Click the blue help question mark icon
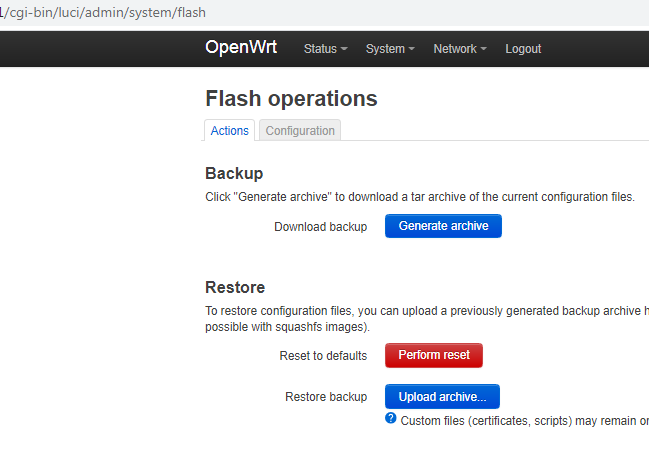Screen dimensions: 649x454 (390, 418)
